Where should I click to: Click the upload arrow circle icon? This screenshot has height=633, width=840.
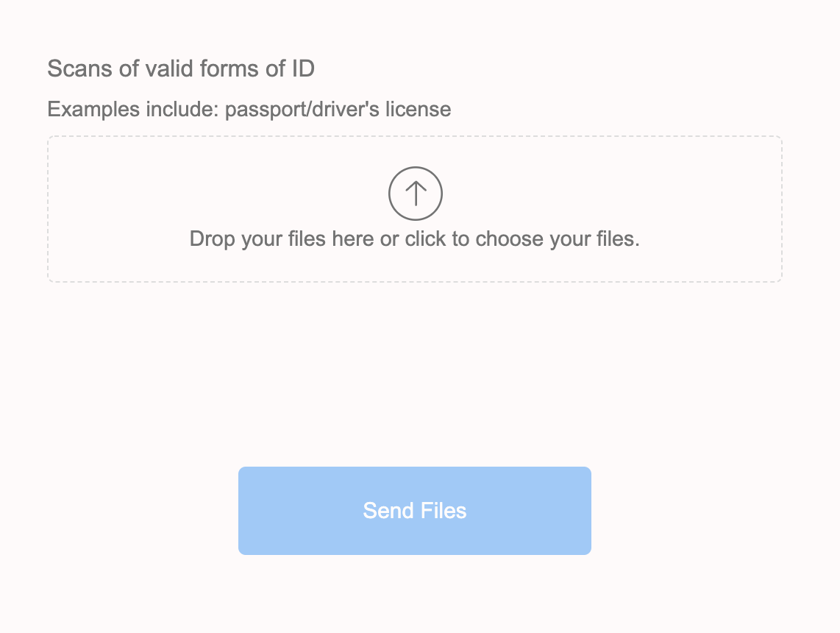pos(415,194)
